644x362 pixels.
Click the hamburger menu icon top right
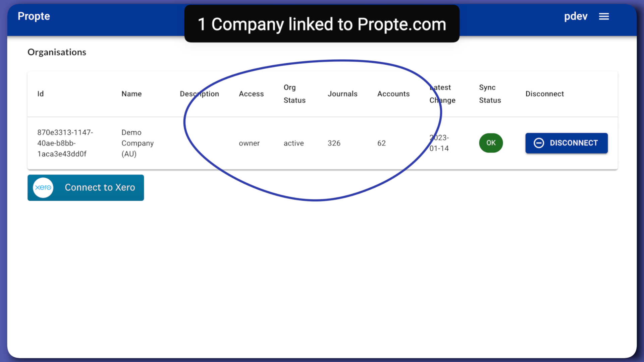603,16
